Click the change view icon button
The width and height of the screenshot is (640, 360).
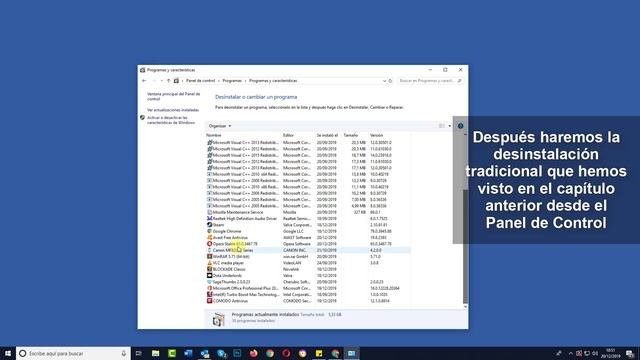442,126
